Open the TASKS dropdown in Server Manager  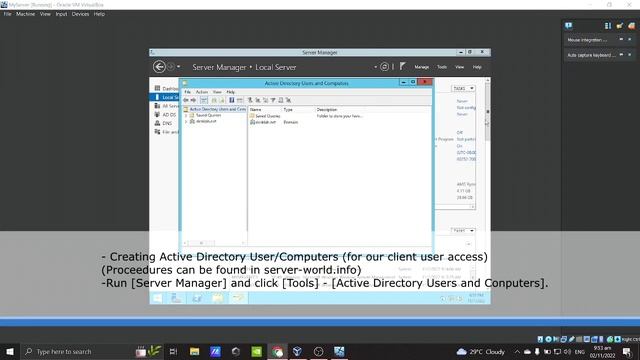[x=463, y=88]
